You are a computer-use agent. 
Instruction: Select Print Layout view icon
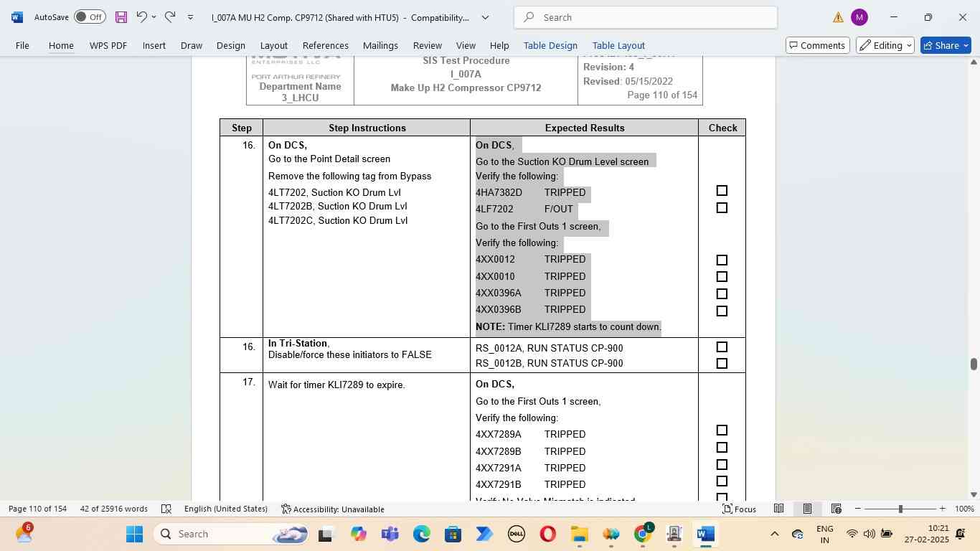click(807, 509)
